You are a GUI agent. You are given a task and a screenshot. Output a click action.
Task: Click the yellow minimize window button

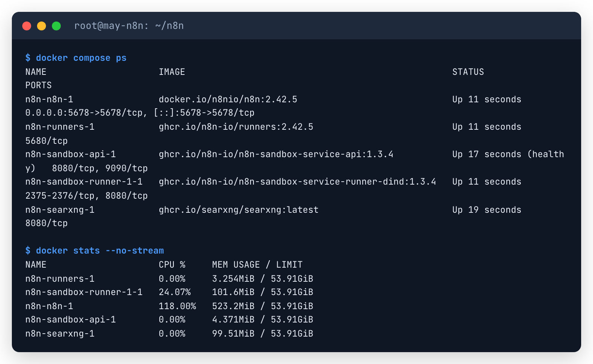click(x=42, y=26)
